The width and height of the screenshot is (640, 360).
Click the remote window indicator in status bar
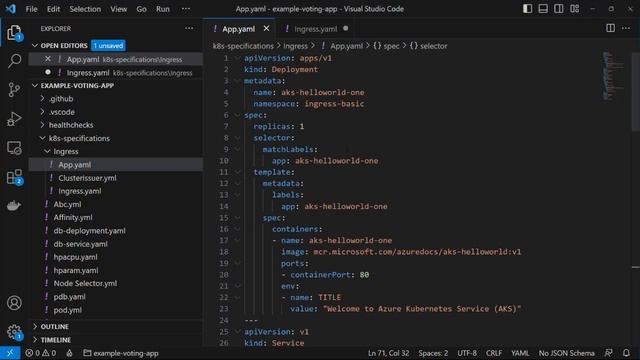[10, 353]
